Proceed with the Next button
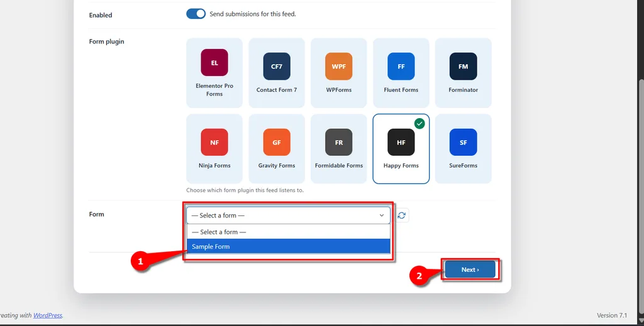This screenshot has height=326, width=644. (470, 270)
